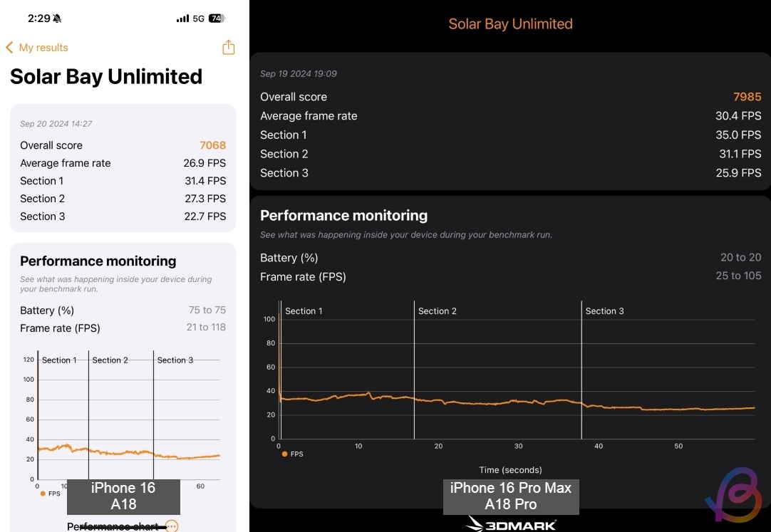This screenshot has height=532, width=771.
Task: Tap the silent mode bell icon
Action: [56, 18]
